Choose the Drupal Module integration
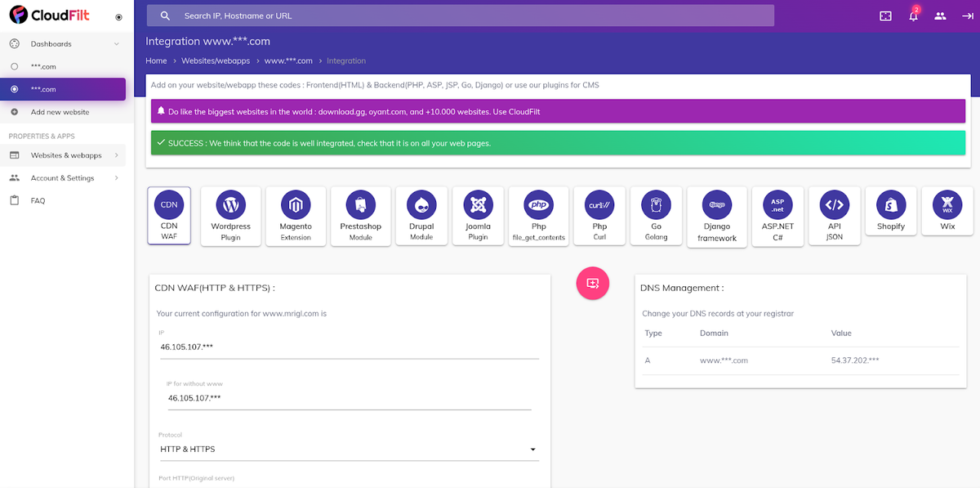The image size is (980, 488). click(421, 214)
